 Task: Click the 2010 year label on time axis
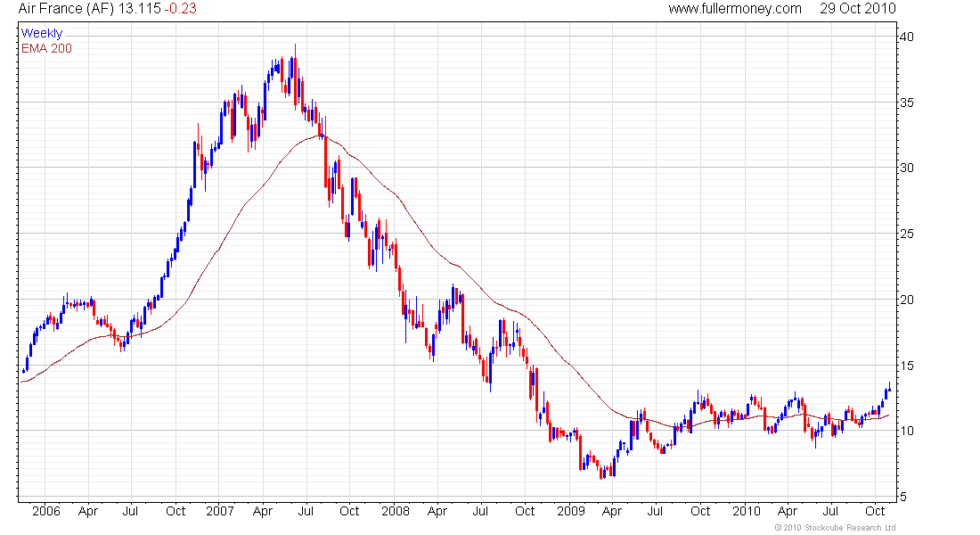point(747,511)
